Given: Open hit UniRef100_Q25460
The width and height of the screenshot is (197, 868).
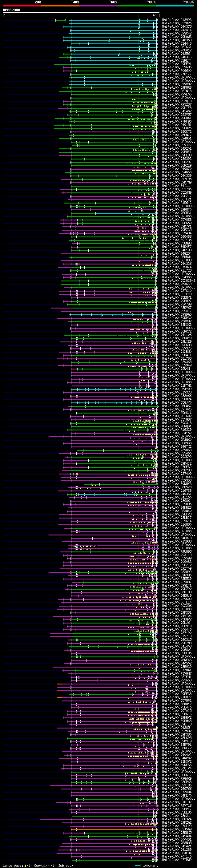Looking at the screenshot, I should pyautogui.click(x=177, y=453).
